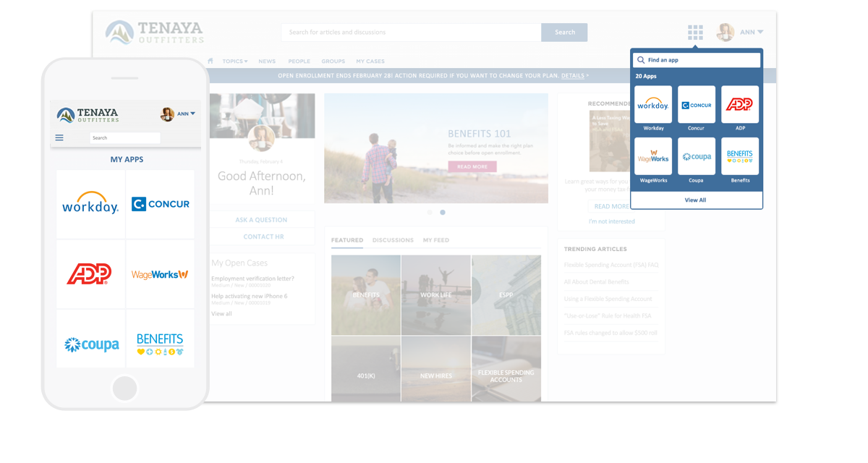Select first carousel dot indicator
The height and width of the screenshot is (463, 868).
tap(430, 213)
